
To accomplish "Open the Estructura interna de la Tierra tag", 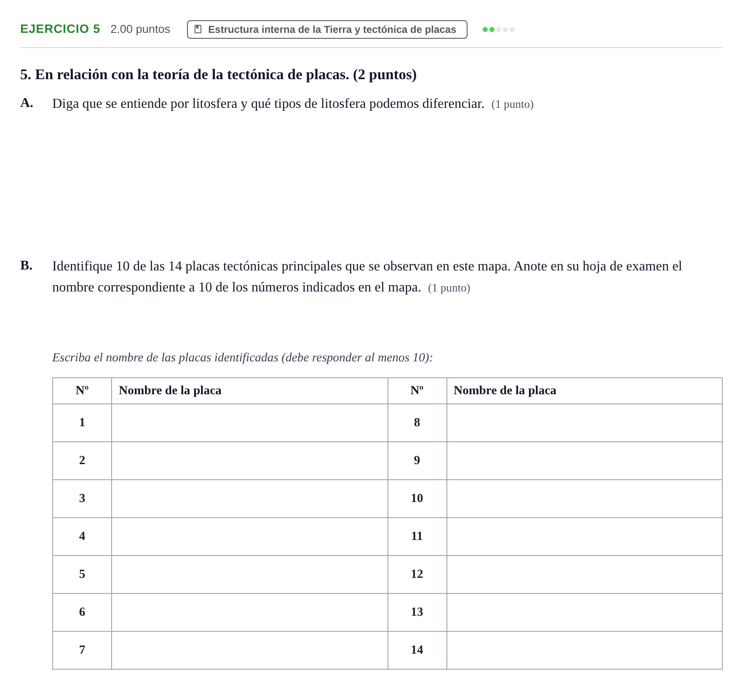I will [327, 29].
